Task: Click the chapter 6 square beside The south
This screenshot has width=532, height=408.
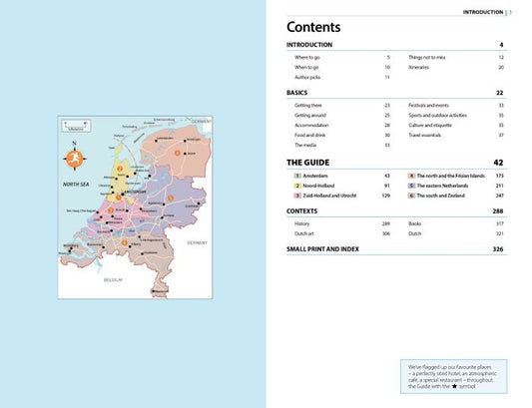Action: pyautogui.click(x=411, y=196)
